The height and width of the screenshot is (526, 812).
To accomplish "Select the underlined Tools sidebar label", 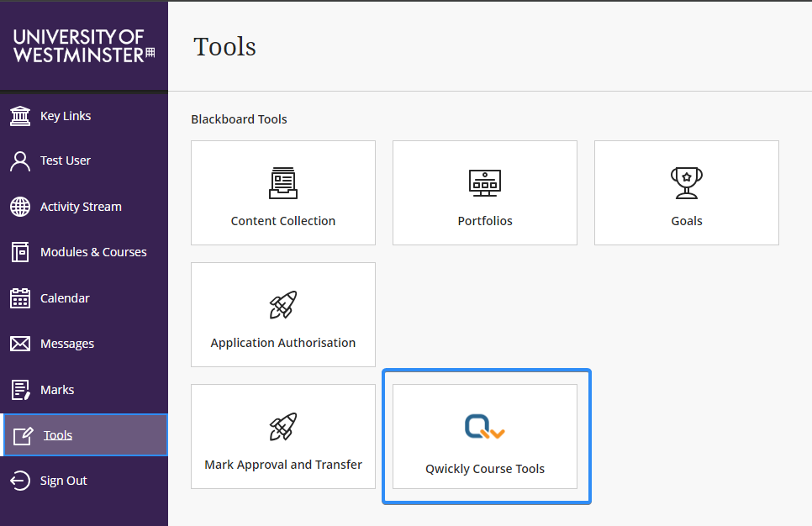I will tap(58, 435).
